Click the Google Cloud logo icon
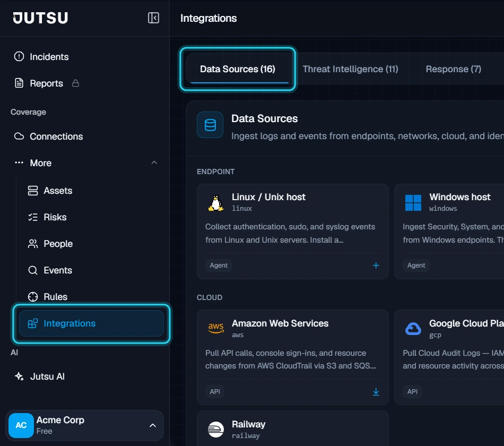This screenshot has height=446, width=504. coord(413,329)
